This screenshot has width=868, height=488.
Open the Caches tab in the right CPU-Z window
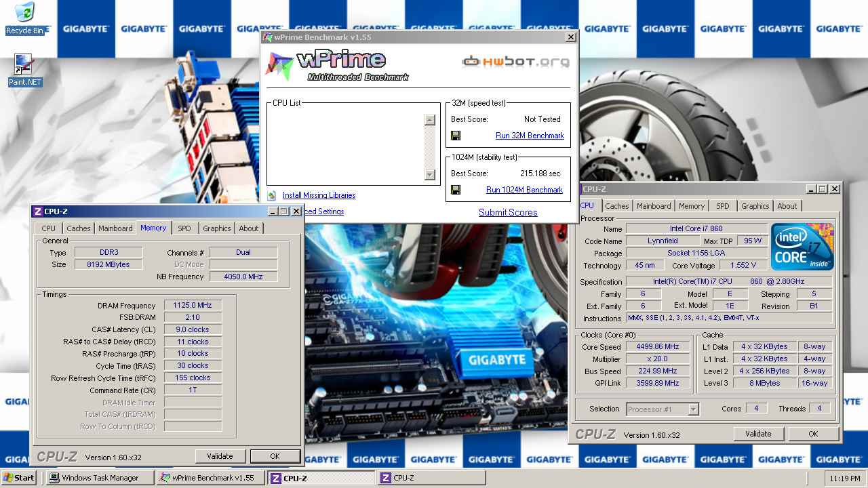pyautogui.click(x=617, y=206)
